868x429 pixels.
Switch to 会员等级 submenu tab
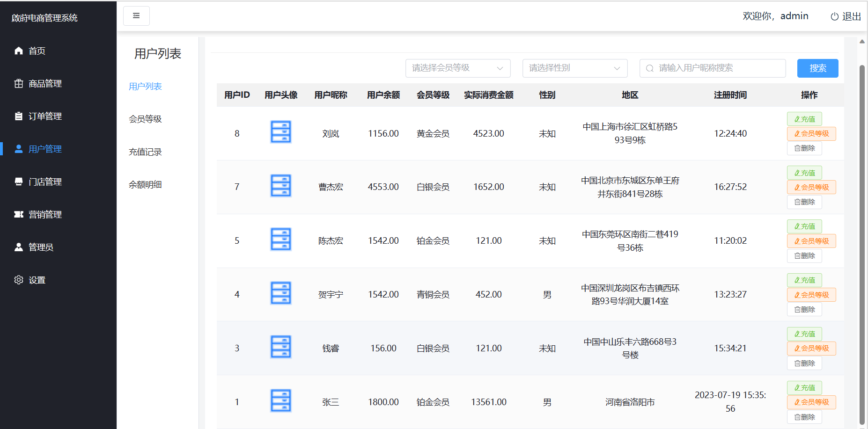[145, 119]
